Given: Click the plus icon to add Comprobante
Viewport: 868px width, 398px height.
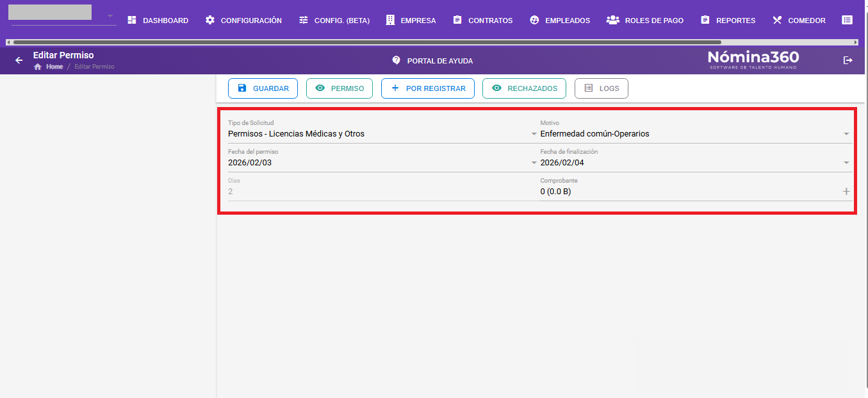Looking at the screenshot, I should point(846,191).
